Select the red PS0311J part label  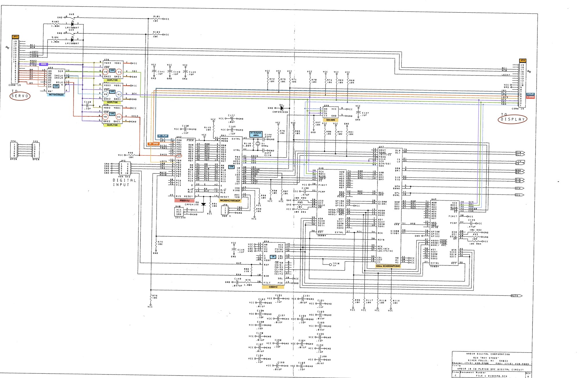coord(184,200)
